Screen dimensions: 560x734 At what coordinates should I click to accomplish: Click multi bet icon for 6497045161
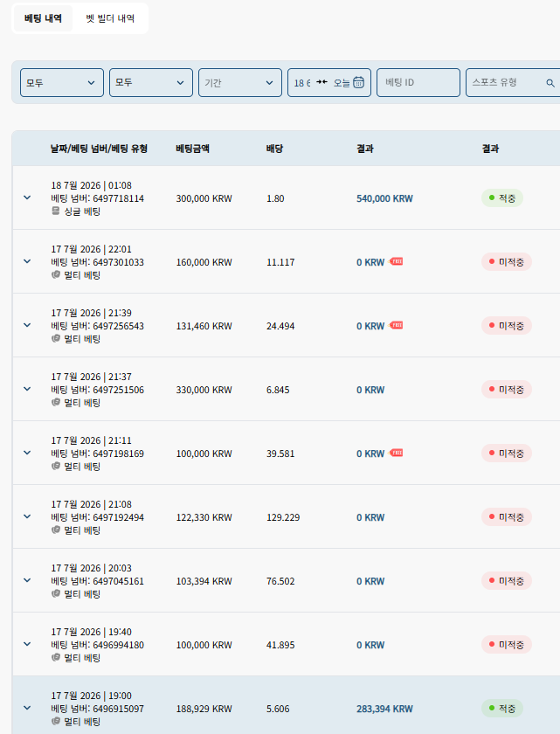point(56,593)
